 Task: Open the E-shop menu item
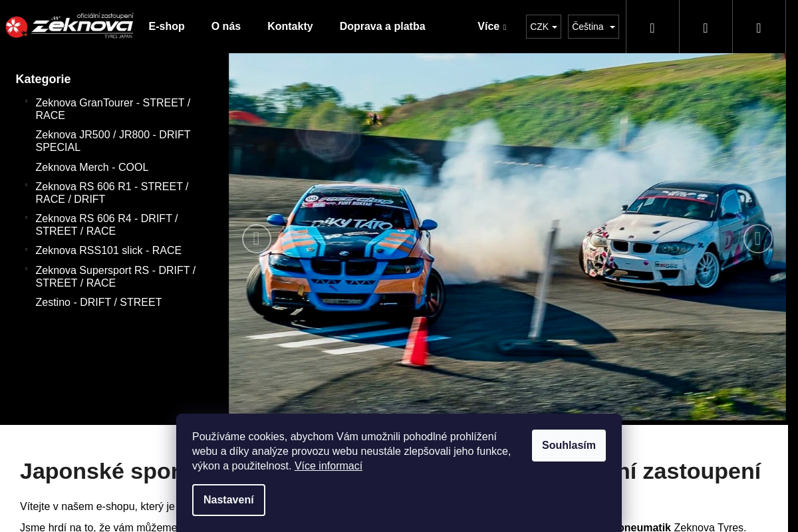[x=167, y=27]
